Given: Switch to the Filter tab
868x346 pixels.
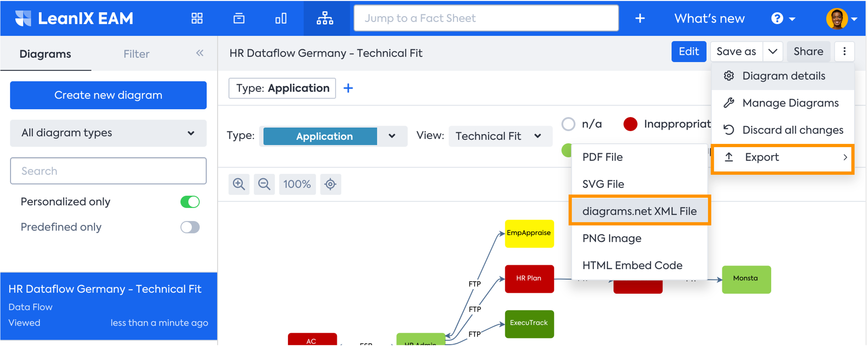Looking at the screenshot, I should (x=136, y=54).
